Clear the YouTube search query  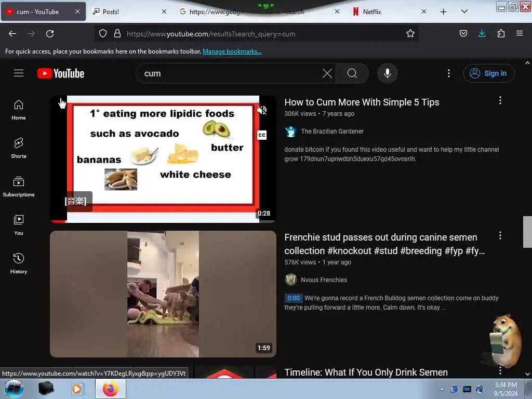coord(327,73)
